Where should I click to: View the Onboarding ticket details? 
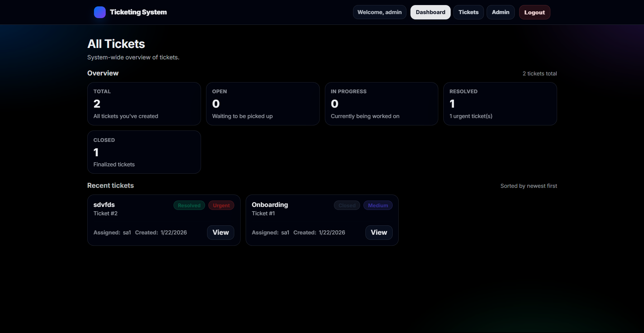click(379, 232)
